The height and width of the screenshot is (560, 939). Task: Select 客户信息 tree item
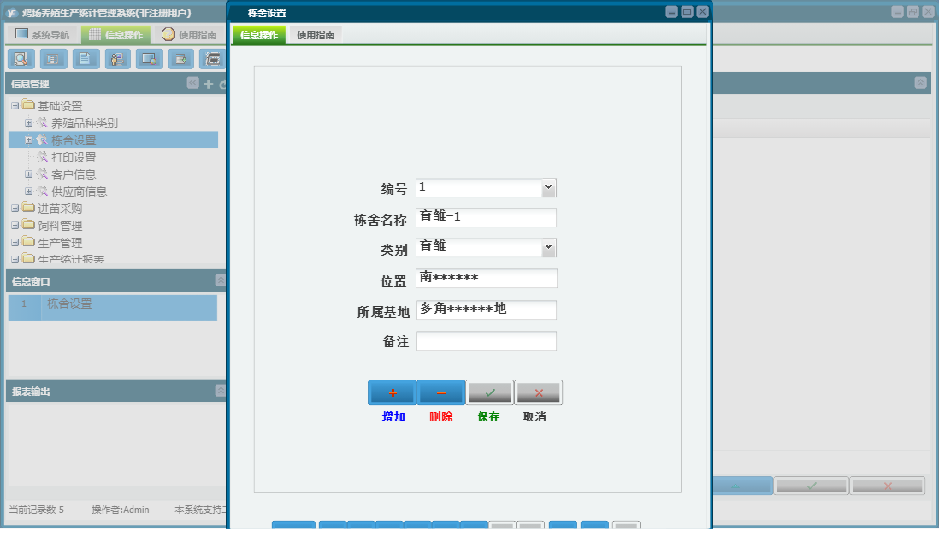click(x=74, y=174)
